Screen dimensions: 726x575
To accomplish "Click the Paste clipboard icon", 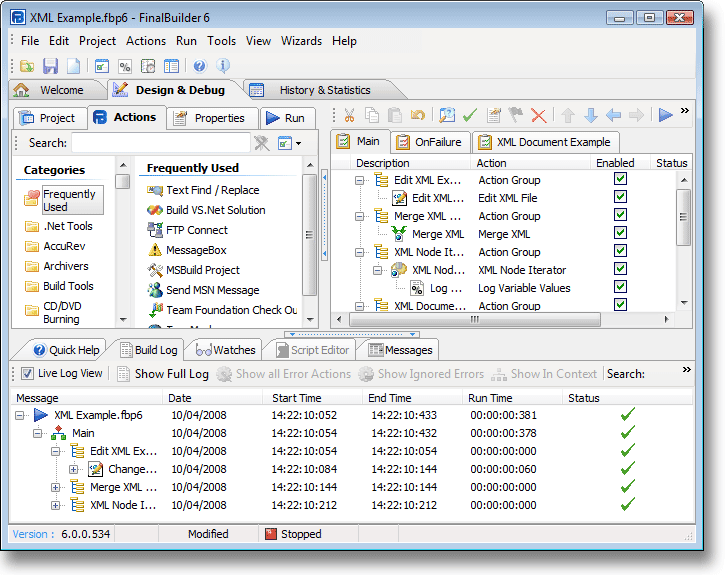I will pyautogui.click(x=394, y=115).
